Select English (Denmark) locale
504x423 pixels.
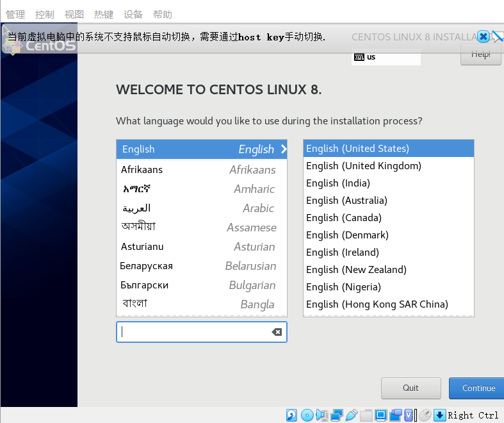click(389, 235)
